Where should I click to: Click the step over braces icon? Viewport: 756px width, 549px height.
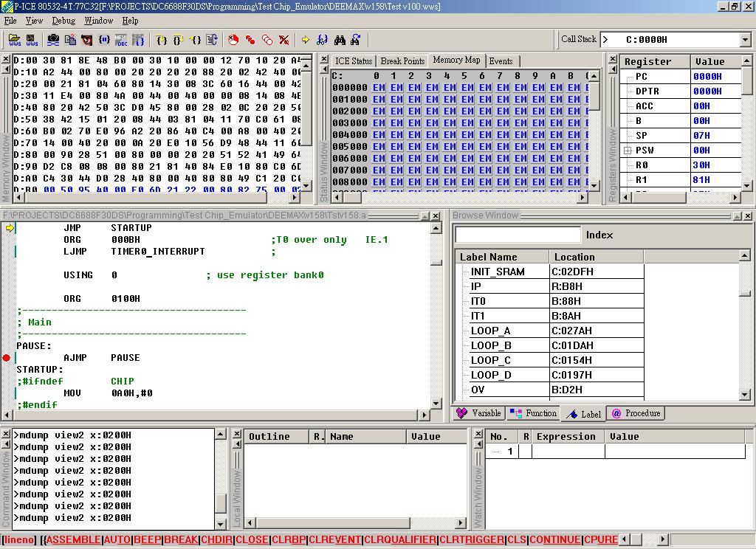point(179,40)
